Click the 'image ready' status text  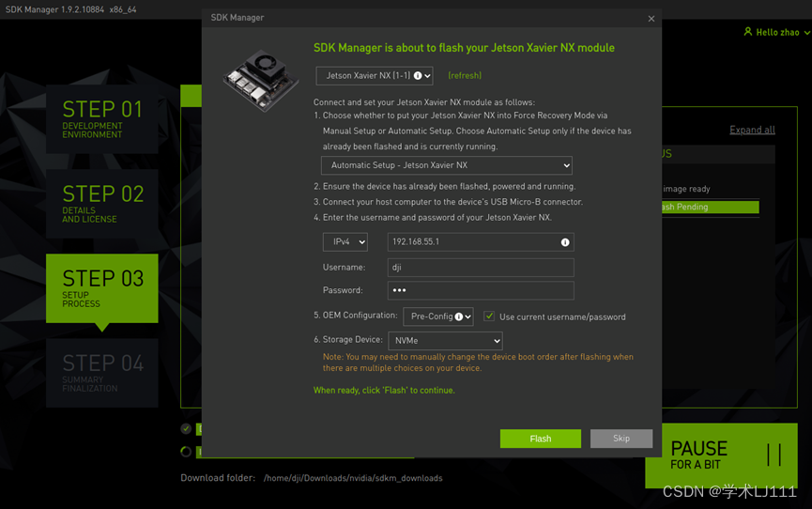coord(686,189)
